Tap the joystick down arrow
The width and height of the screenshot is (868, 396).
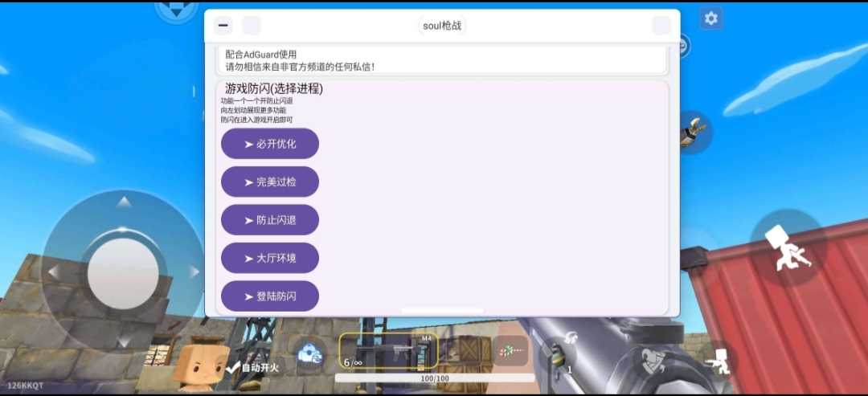pyautogui.click(x=124, y=341)
